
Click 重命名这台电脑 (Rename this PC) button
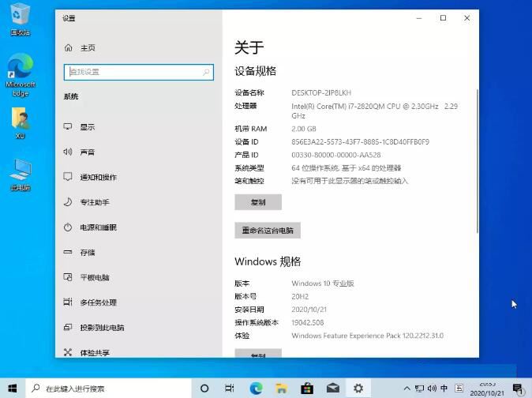pyautogui.click(x=267, y=231)
